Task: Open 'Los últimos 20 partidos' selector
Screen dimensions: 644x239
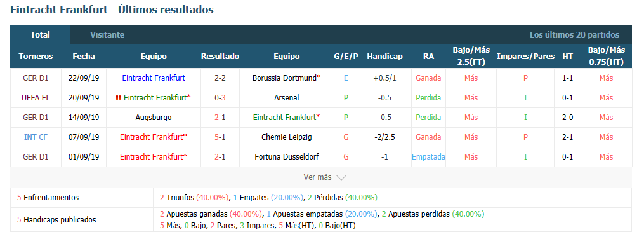Action: click(574, 35)
